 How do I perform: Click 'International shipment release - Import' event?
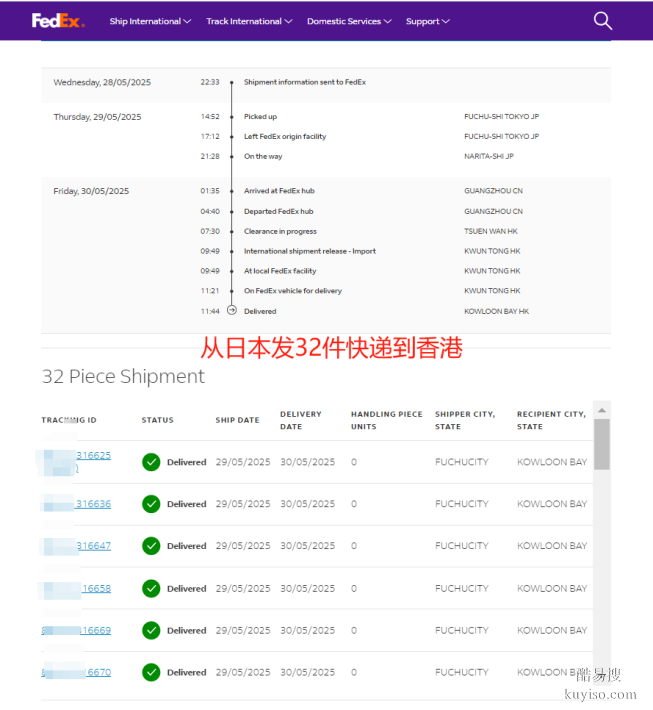click(x=310, y=251)
